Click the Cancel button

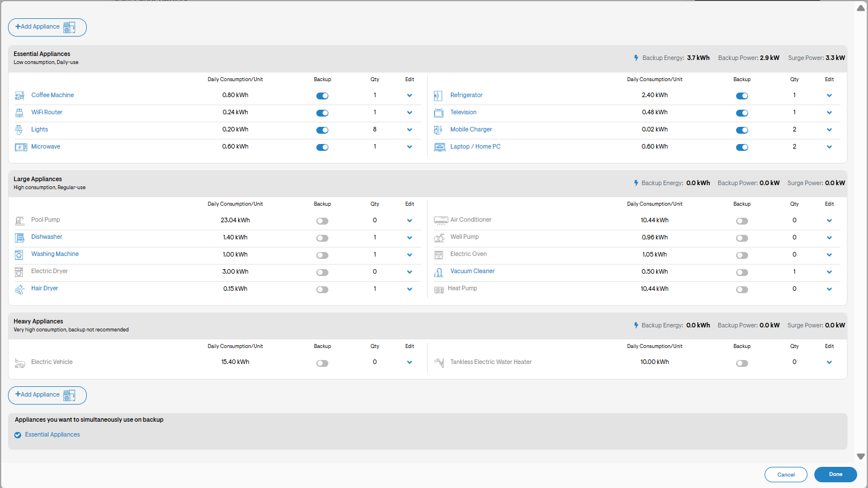(x=786, y=474)
